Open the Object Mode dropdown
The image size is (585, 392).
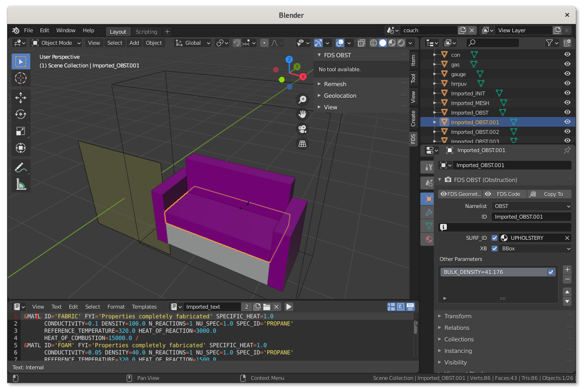click(56, 43)
